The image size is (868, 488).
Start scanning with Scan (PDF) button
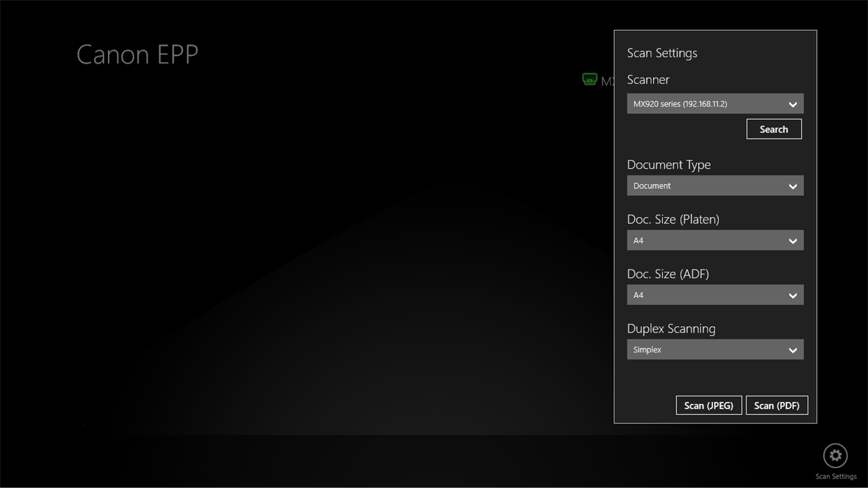[x=777, y=405]
